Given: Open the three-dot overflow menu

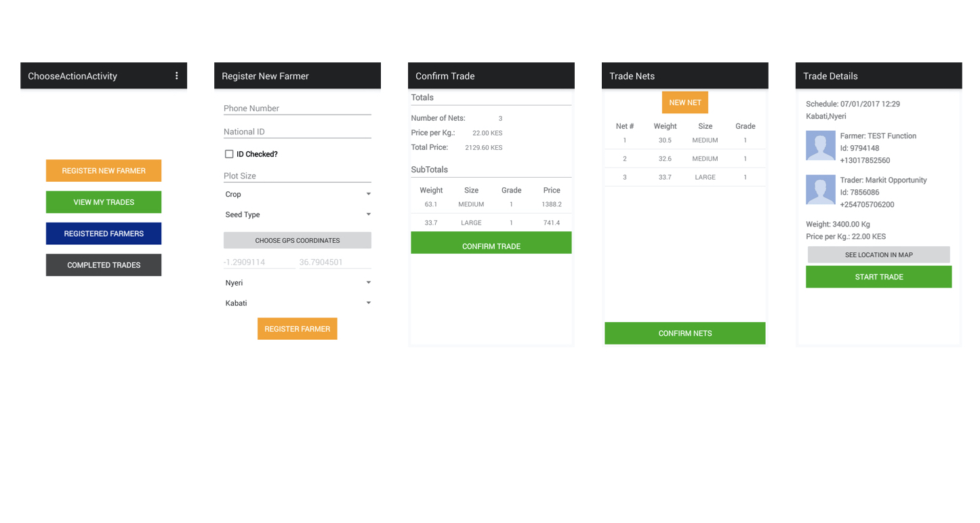Looking at the screenshot, I should click(176, 76).
